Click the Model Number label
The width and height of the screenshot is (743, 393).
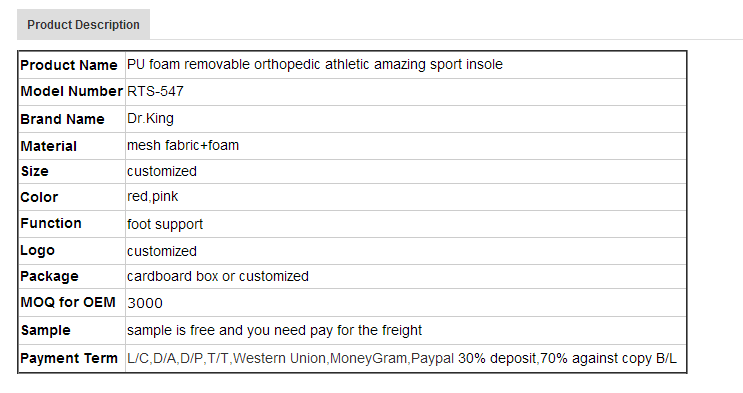click(x=72, y=91)
